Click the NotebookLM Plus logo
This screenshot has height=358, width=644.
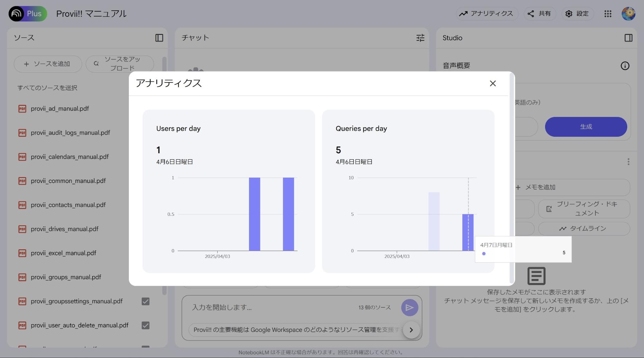(28, 14)
